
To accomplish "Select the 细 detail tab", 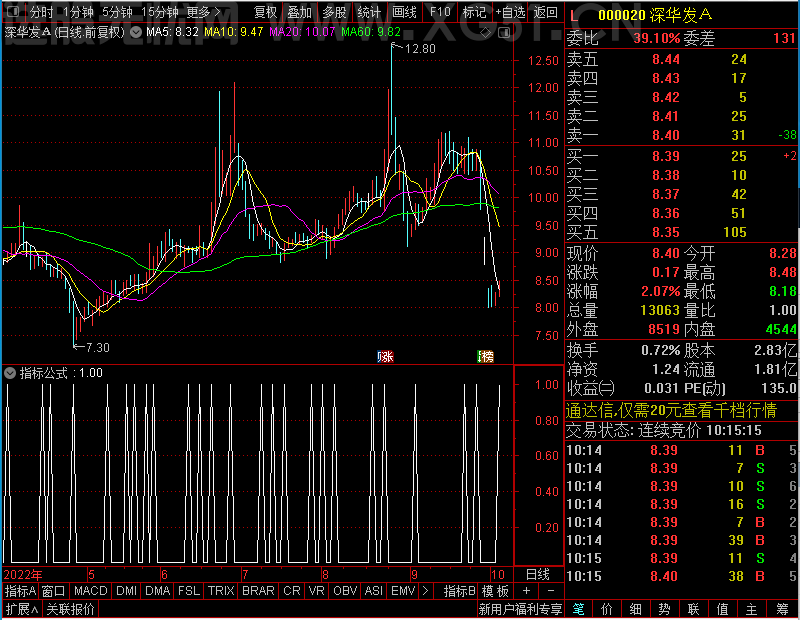I will [636, 609].
